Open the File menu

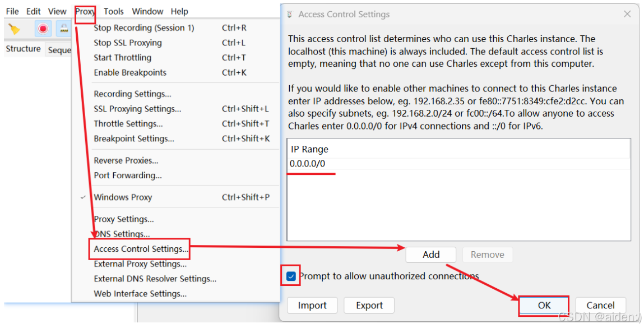pos(12,12)
